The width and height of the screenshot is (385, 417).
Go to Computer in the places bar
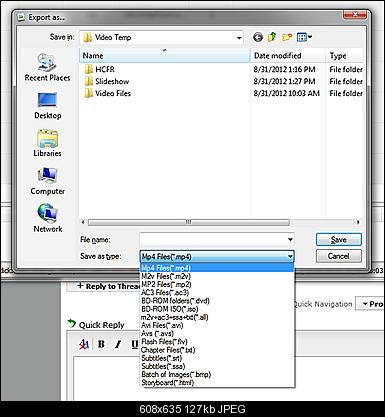[47, 182]
